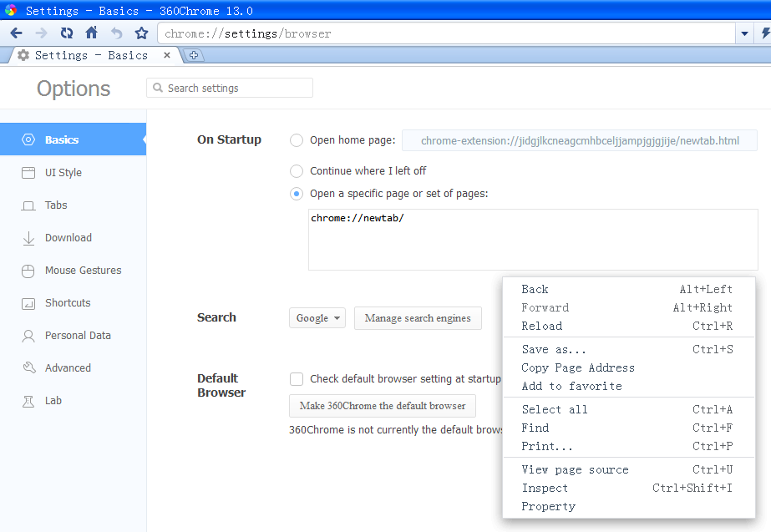
Task: Reload the page via toolbar icon
Action: point(66,33)
